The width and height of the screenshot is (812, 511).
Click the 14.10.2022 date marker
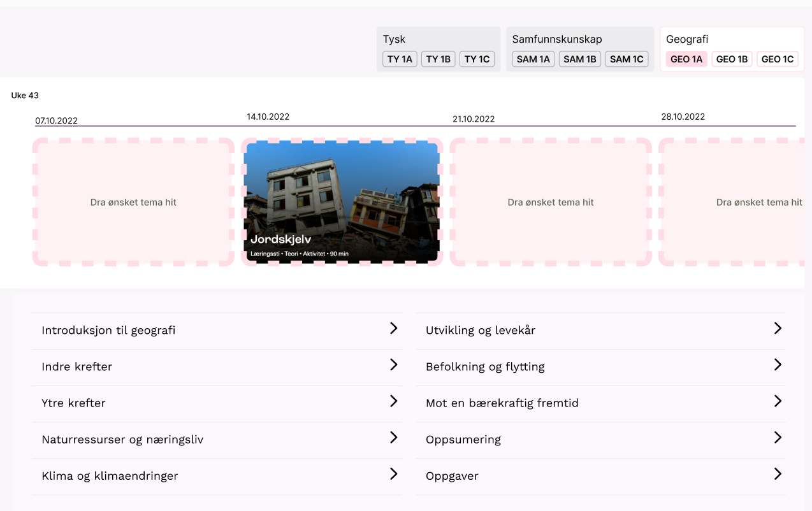pos(268,117)
